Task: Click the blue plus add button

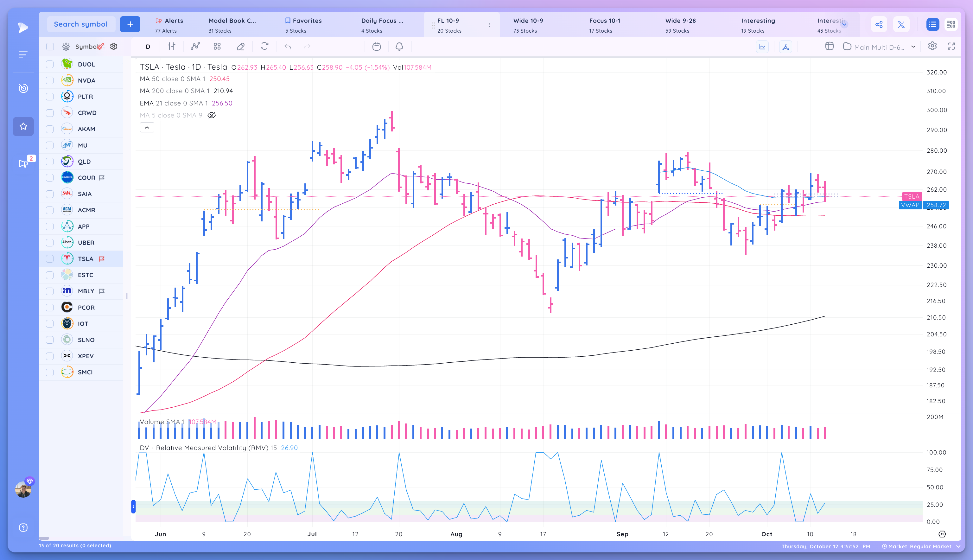Action: 130,24
